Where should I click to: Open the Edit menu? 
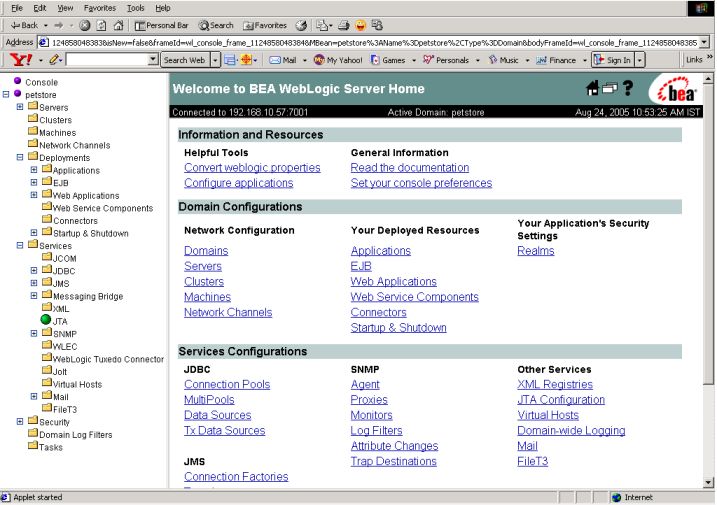40,8
